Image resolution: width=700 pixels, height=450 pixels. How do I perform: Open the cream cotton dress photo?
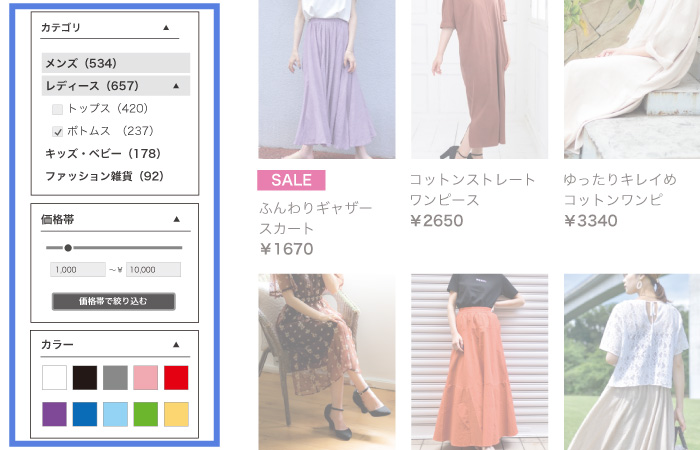(x=632, y=79)
